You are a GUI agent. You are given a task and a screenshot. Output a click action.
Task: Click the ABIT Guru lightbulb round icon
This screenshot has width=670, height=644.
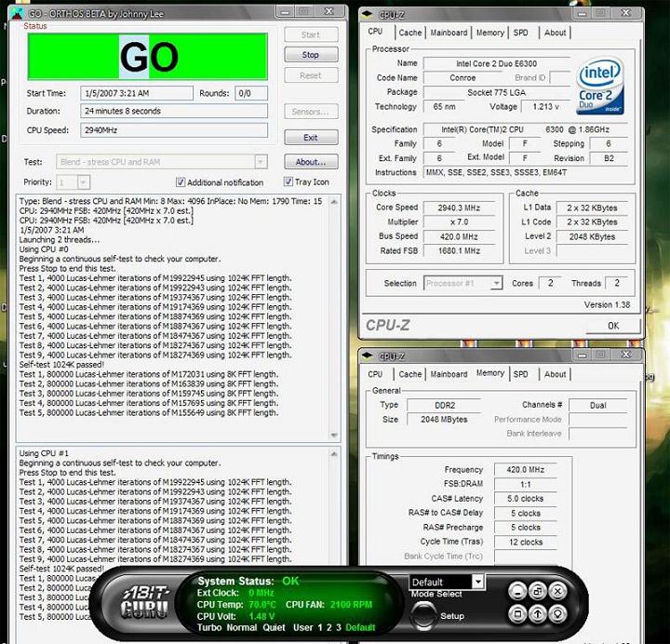click(557, 614)
